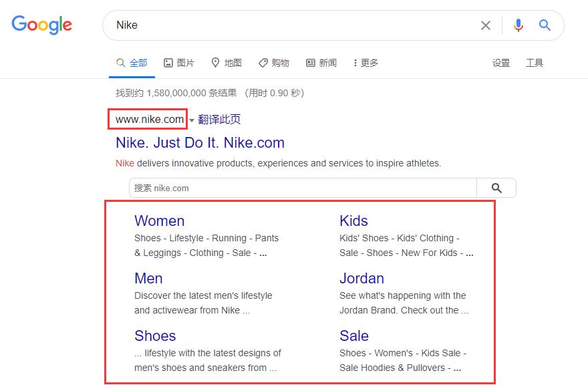
Task: Click the blue magnifier search icon
Action: [x=545, y=25]
